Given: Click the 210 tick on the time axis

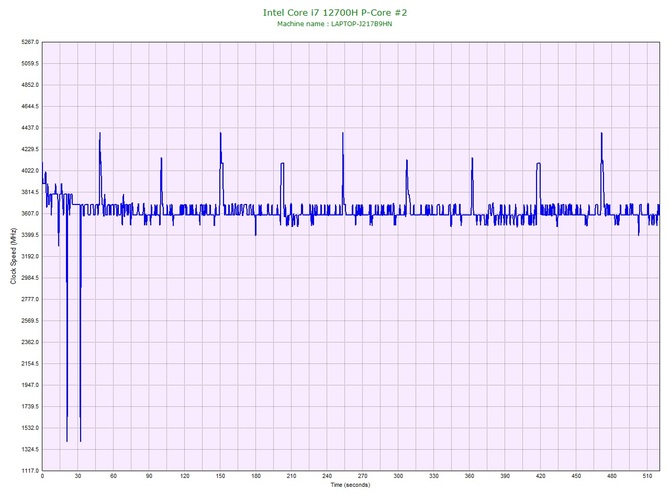Looking at the screenshot, I should 291,476.
